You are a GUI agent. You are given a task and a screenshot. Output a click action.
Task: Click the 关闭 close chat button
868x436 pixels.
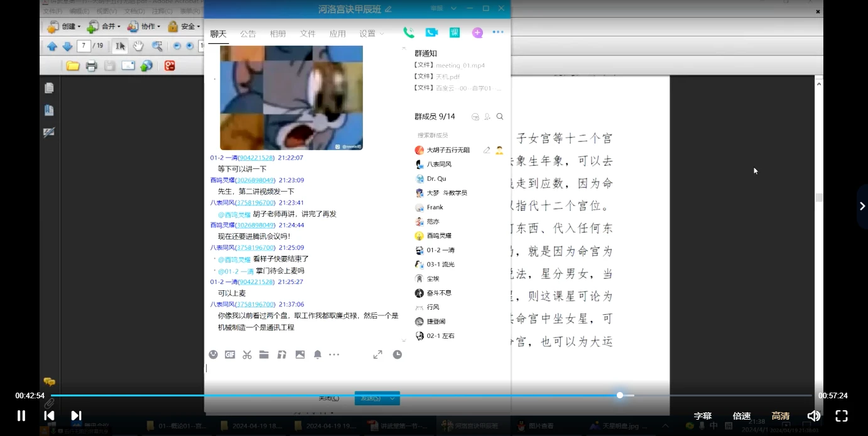click(x=329, y=398)
